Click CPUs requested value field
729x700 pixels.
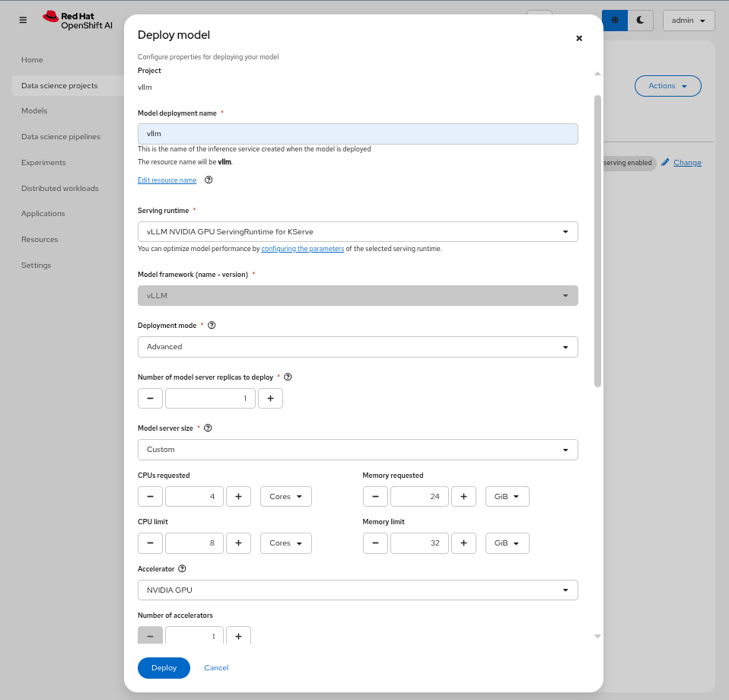(x=194, y=496)
